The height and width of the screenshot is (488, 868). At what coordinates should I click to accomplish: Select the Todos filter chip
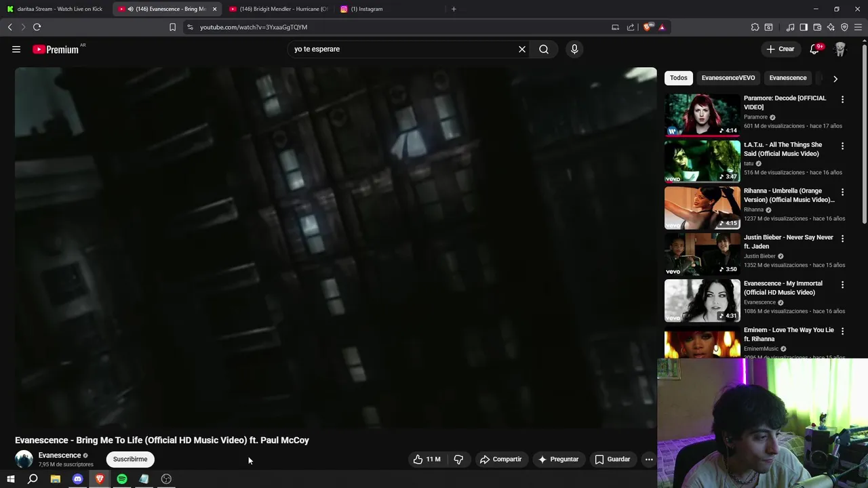(x=678, y=78)
